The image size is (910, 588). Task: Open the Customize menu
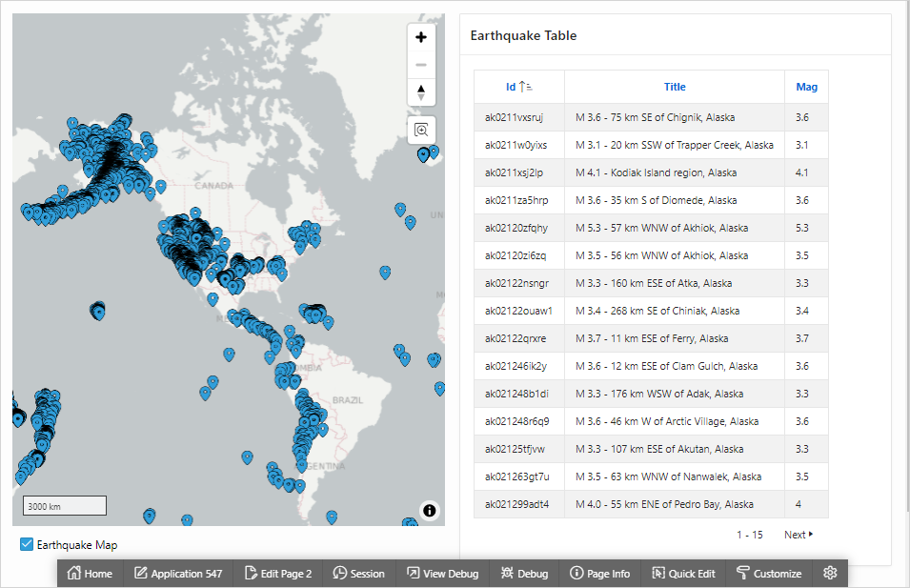(769, 573)
